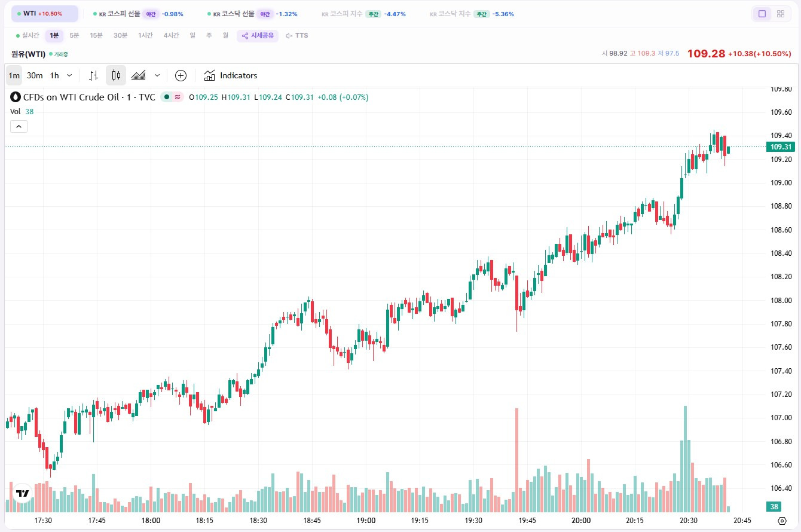Screen dimensions: 801x532
Task: Click the WTI Crude Oil symbol logo
Action: (x=15, y=96)
